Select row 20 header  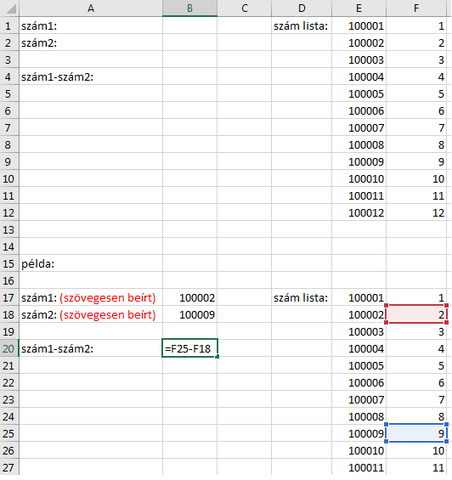(9, 349)
